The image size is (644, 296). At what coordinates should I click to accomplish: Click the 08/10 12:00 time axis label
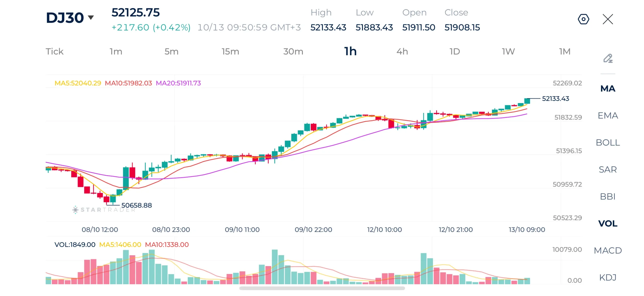[100, 229]
